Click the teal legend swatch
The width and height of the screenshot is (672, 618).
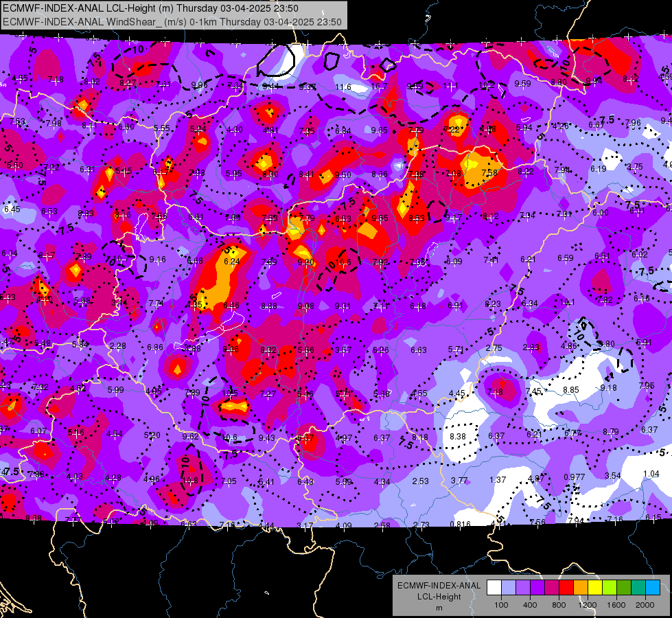pos(638,587)
